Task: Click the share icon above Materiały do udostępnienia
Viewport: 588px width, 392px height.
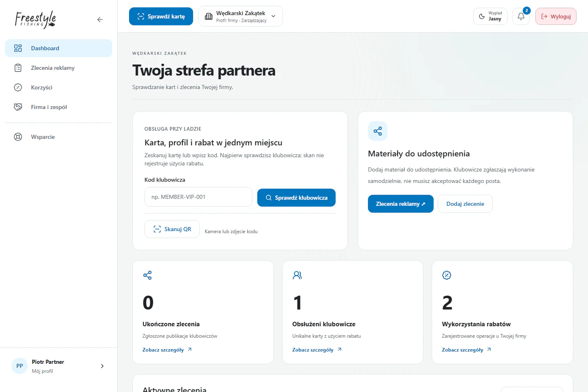Action: pyautogui.click(x=378, y=131)
